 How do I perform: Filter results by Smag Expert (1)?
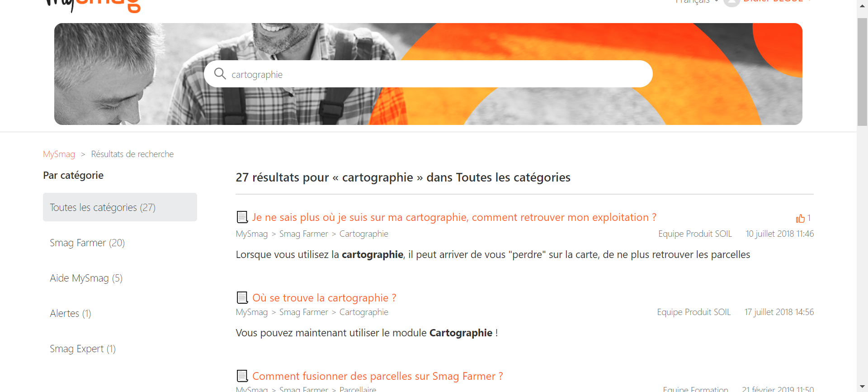click(x=83, y=349)
